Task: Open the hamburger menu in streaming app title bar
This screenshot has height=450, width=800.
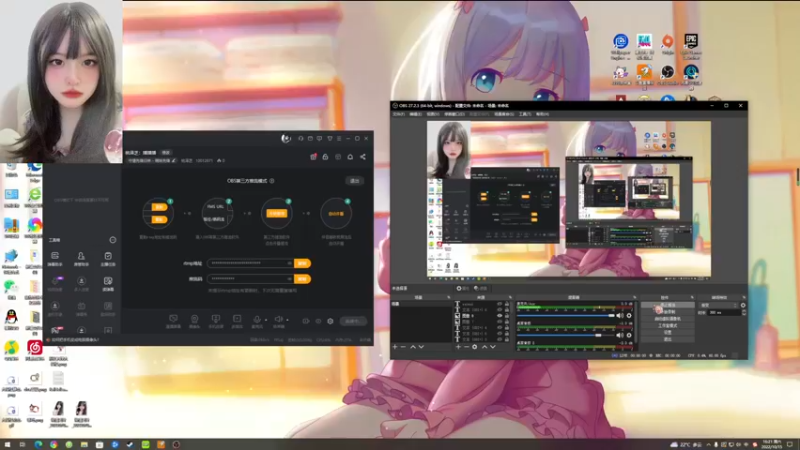Action: (339, 138)
